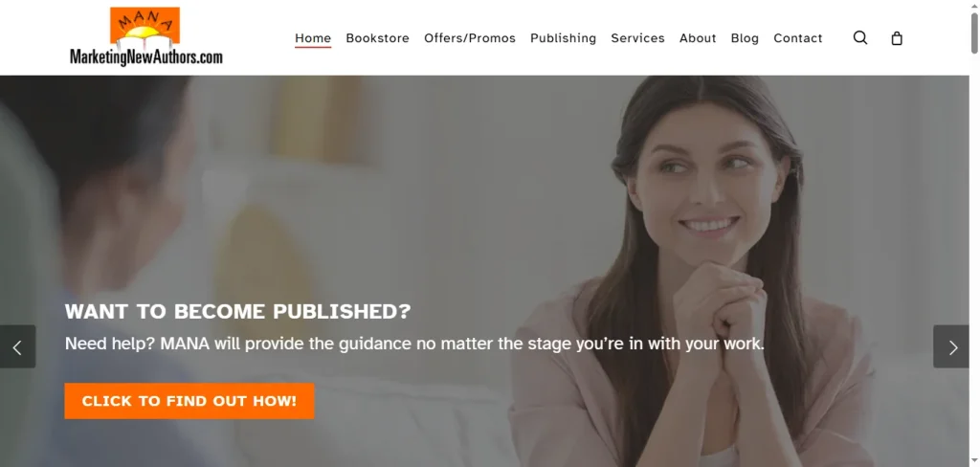Open the Bookstore menu
The width and height of the screenshot is (980, 467).
tap(377, 38)
